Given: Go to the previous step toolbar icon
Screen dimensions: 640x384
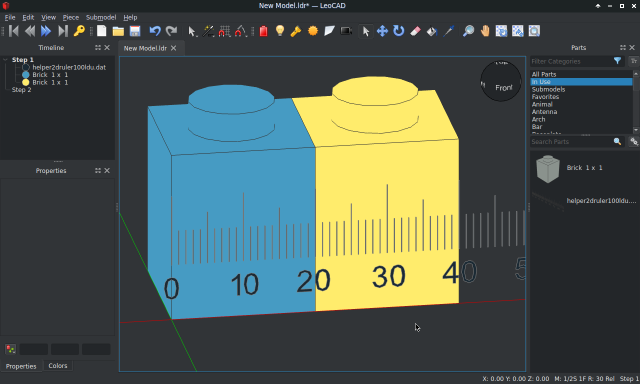Looking at the screenshot, I should pyautogui.click(x=30, y=31).
